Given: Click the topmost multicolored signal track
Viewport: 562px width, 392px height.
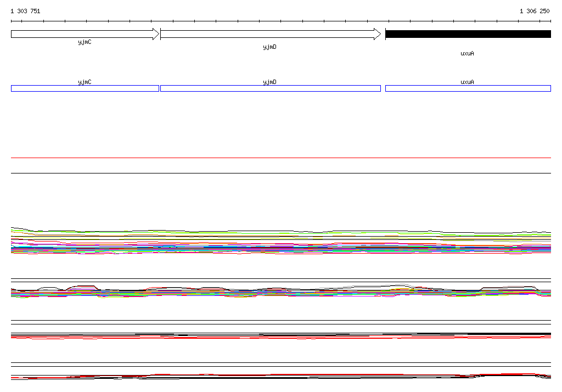Looking at the screenshot, I should pyautogui.click(x=281, y=243).
